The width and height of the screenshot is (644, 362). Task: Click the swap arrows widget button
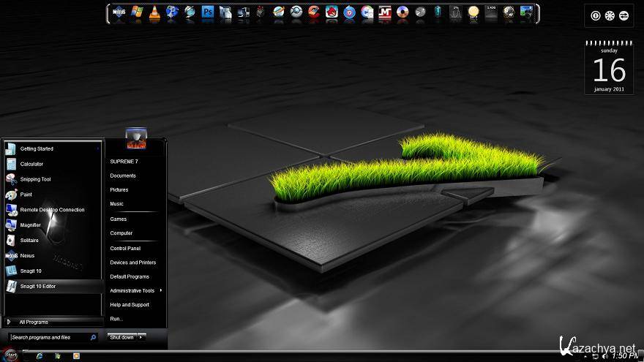coord(624,15)
